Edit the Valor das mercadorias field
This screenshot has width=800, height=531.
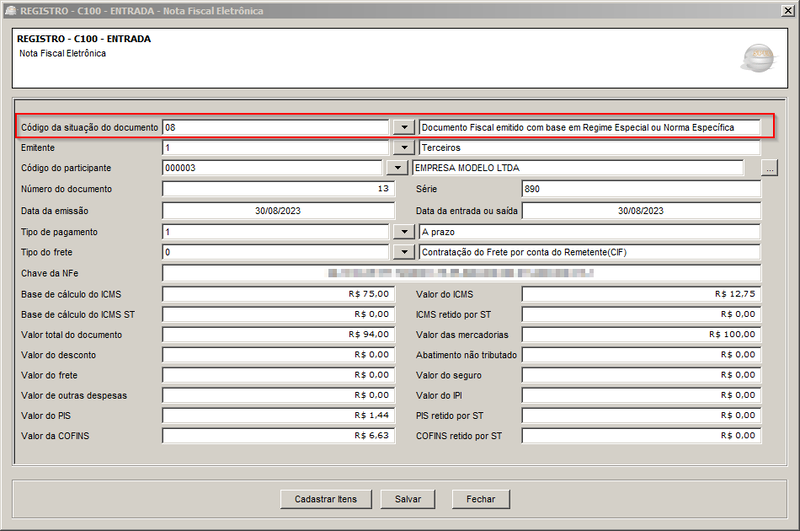(641, 335)
